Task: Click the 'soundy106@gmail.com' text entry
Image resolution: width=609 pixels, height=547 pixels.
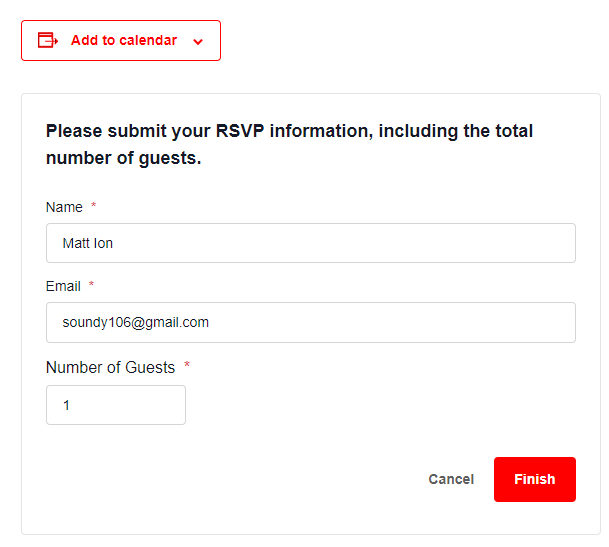Action: tap(135, 322)
